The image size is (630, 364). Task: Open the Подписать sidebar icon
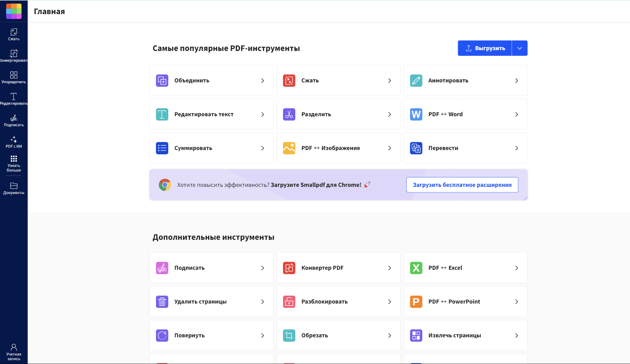(14, 121)
